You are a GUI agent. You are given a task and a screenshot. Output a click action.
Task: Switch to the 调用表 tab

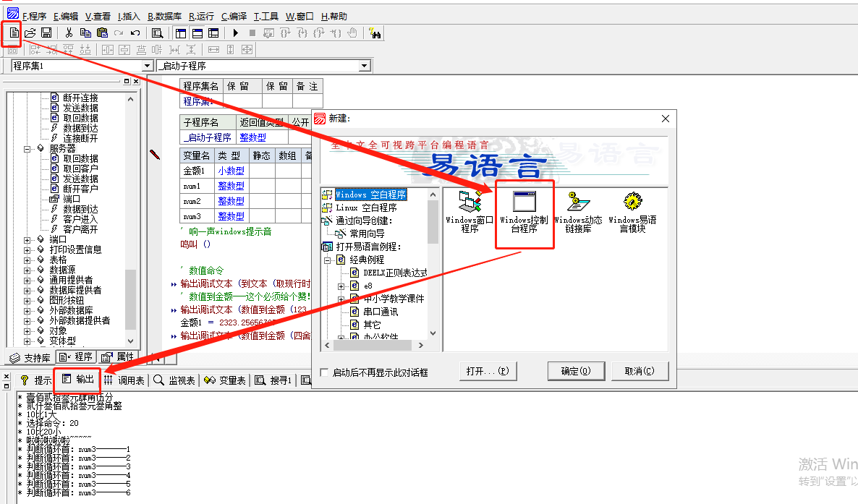coord(124,380)
